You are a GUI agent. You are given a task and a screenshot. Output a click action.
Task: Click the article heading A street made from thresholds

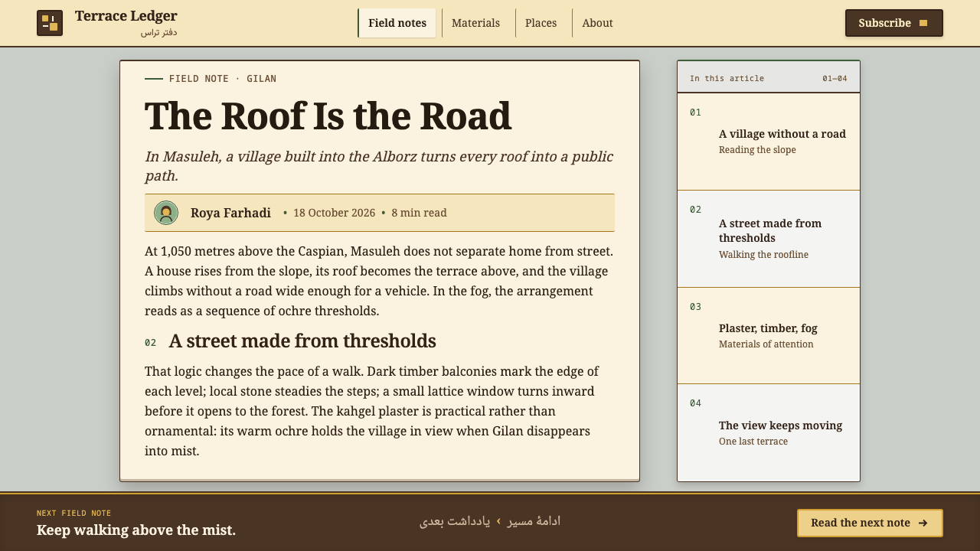pos(302,341)
